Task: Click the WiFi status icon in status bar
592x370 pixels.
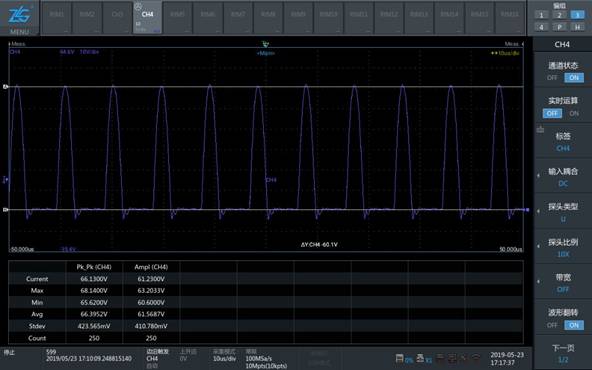Action: point(476,357)
